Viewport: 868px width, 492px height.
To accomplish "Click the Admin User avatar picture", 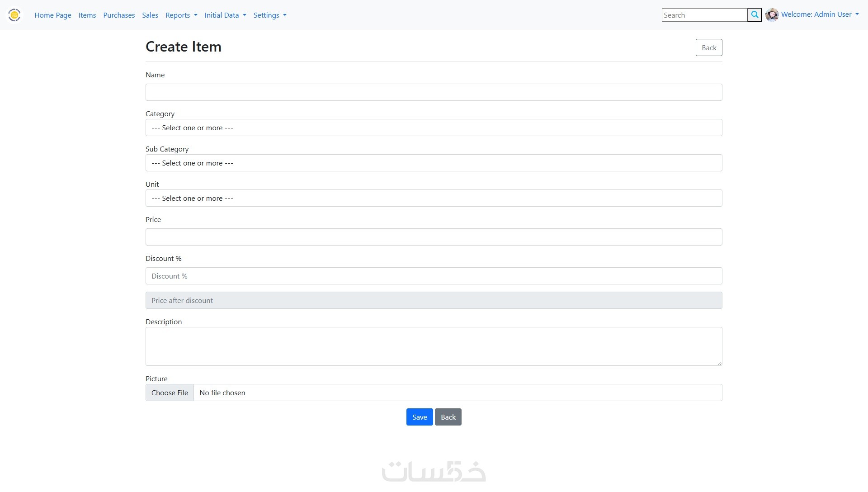I will pyautogui.click(x=772, y=15).
